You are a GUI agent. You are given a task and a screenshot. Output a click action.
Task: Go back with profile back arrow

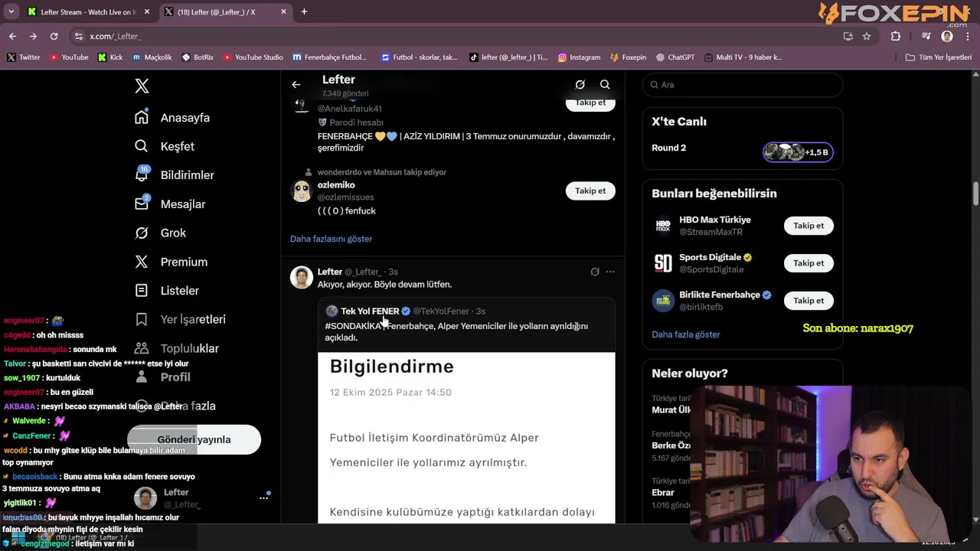click(296, 85)
